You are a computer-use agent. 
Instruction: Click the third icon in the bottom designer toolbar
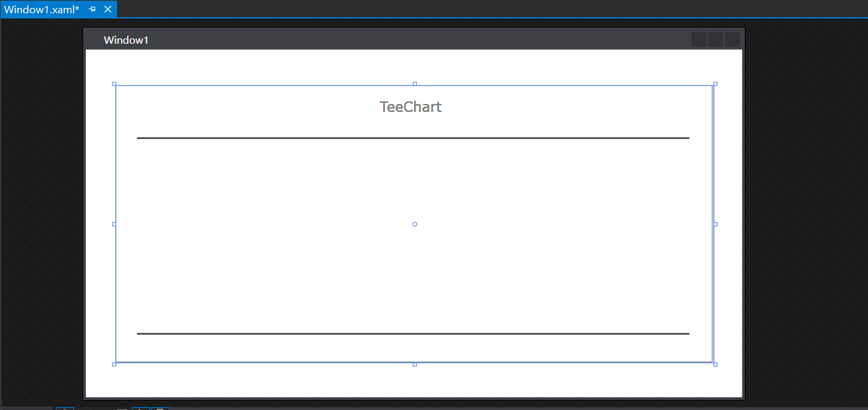tap(140, 408)
